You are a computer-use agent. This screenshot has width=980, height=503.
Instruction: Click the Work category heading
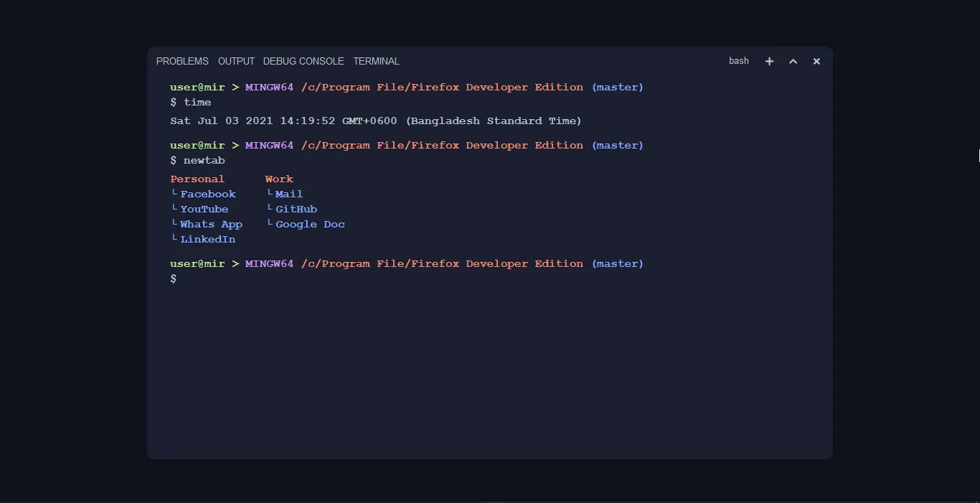tap(279, 179)
